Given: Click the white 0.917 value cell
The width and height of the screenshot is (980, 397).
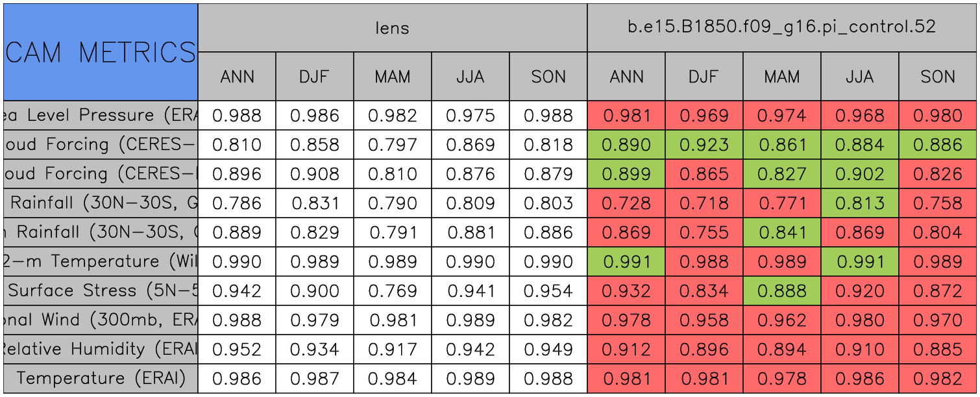Looking at the screenshot, I should point(392,349).
